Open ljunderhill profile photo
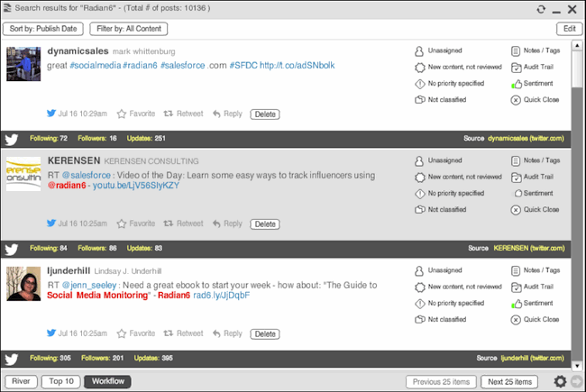 [x=23, y=284]
